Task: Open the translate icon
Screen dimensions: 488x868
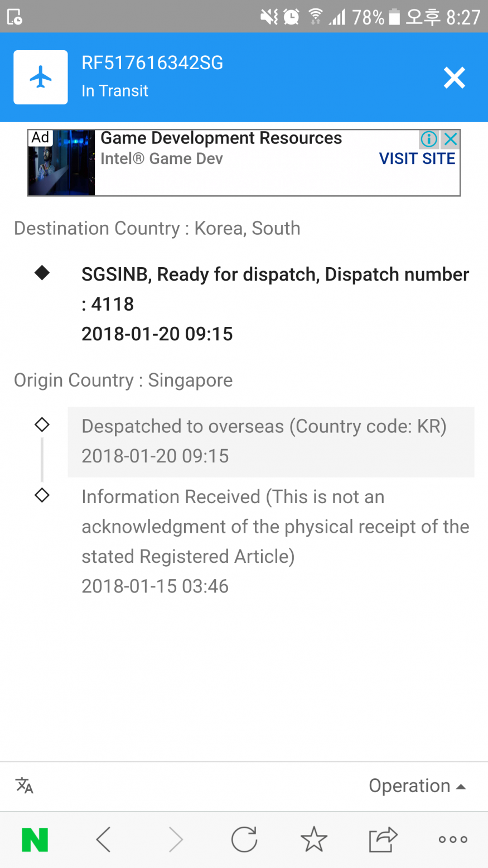Action: point(25,785)
